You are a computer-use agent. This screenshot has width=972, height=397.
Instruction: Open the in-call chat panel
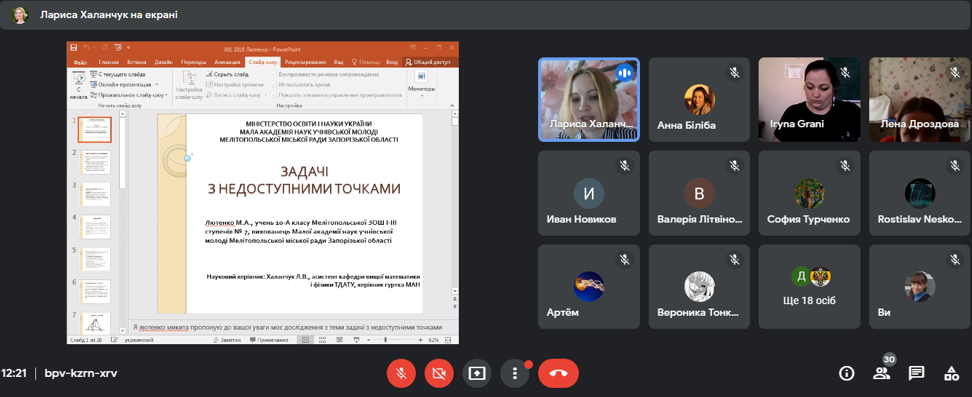[916, 373]
